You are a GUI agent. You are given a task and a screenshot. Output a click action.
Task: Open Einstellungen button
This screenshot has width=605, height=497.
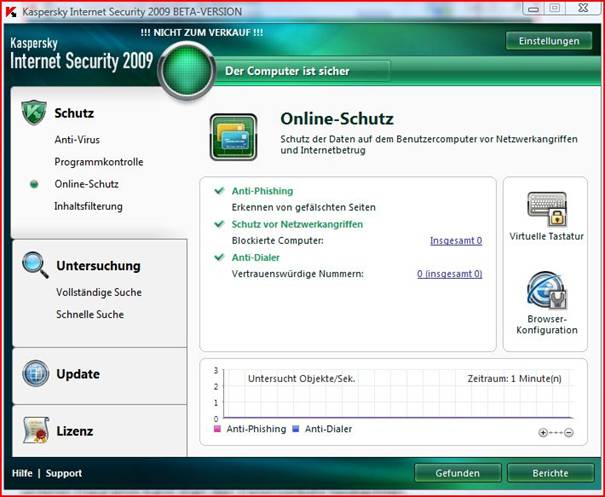point(549,41)
